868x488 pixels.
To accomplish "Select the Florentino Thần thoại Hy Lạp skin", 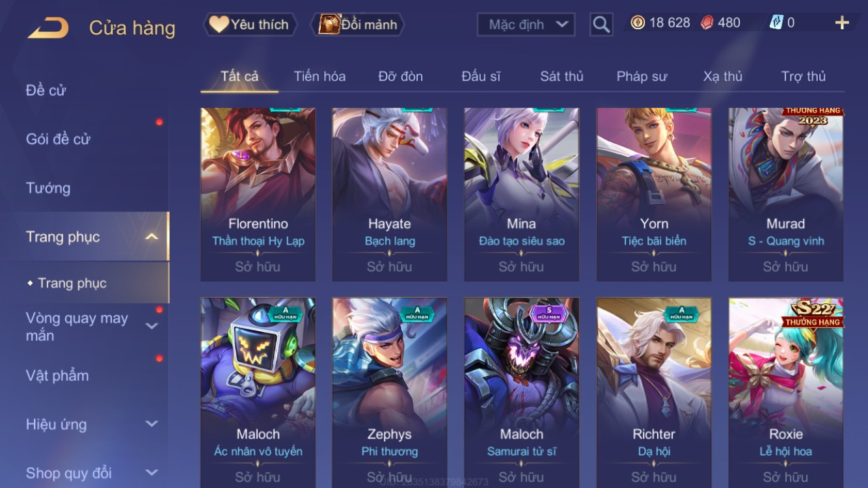I will pyautogui.click(x=258, y=195).
